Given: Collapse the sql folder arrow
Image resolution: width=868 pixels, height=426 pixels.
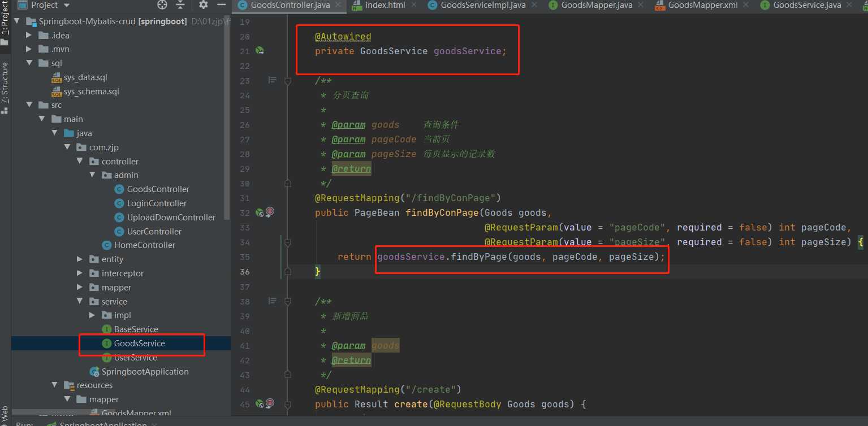Looking at the screenshot, I should 29,63.
